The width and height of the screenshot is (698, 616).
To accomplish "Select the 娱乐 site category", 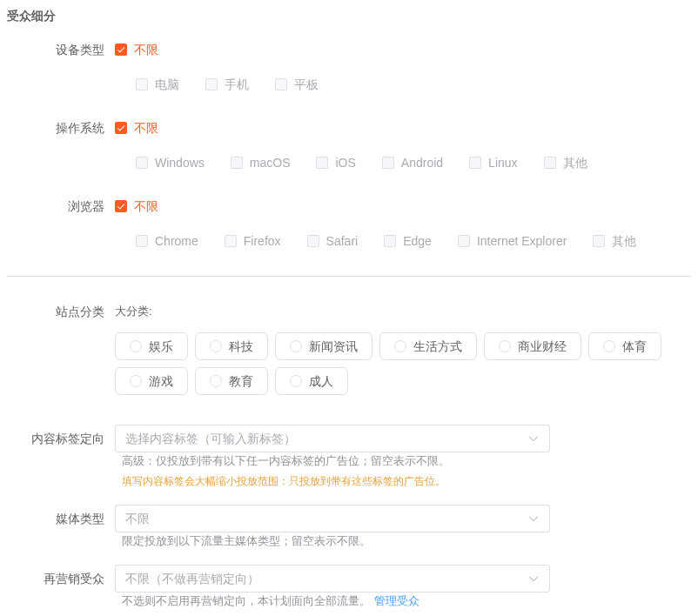I will pos(151,346).
